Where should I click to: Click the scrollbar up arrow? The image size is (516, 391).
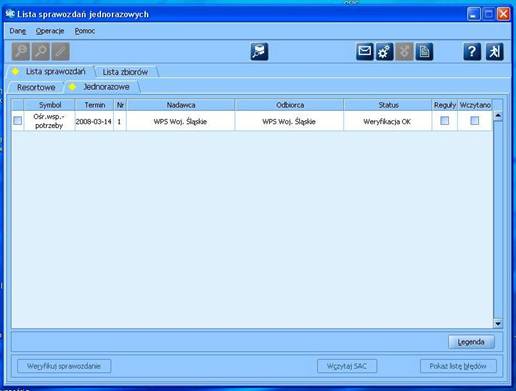click(498, 116)
